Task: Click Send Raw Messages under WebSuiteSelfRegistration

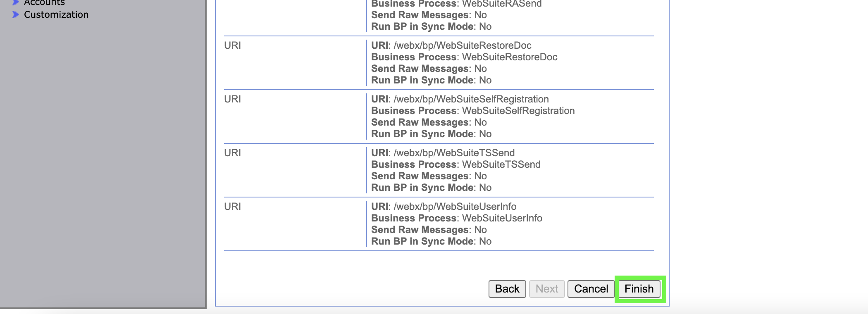Action: pyautogui.click(x=429, y=122)
